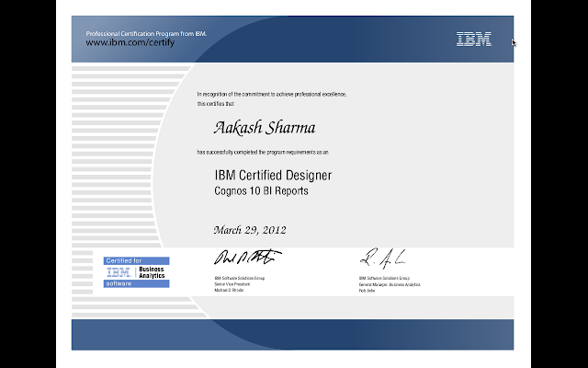Click 'Cognos 10 BI Reports' text
This screenshot has width=588, height=368.
261,190
